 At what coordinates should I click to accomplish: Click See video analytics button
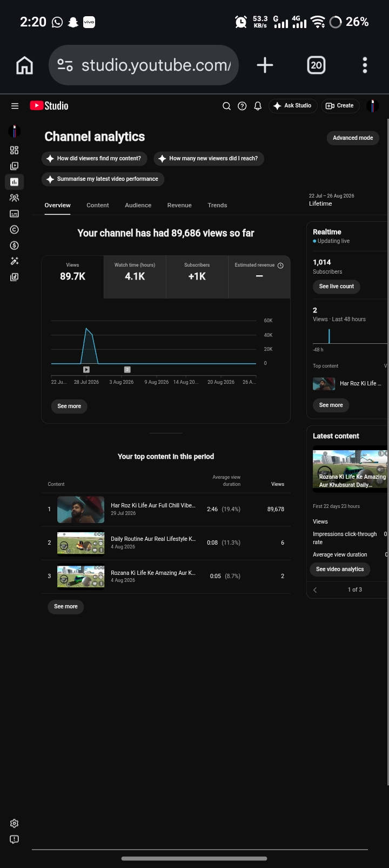(340, 569)
